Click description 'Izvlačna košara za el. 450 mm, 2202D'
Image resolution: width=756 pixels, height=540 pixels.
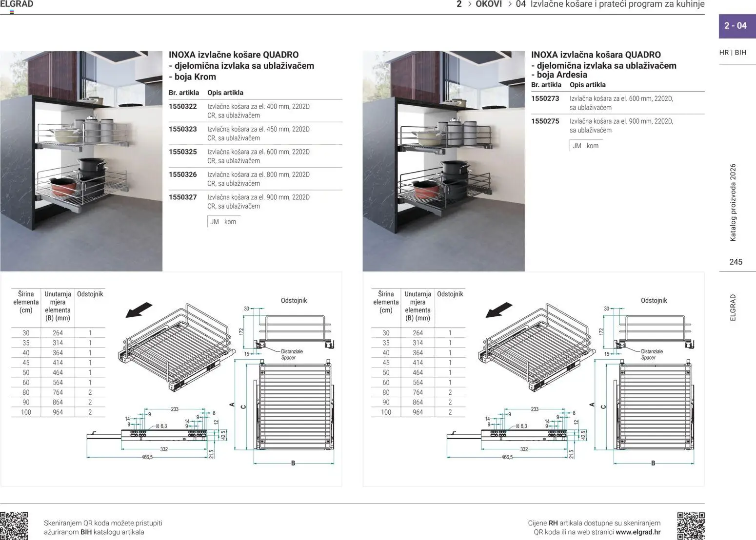coord(259,129)
